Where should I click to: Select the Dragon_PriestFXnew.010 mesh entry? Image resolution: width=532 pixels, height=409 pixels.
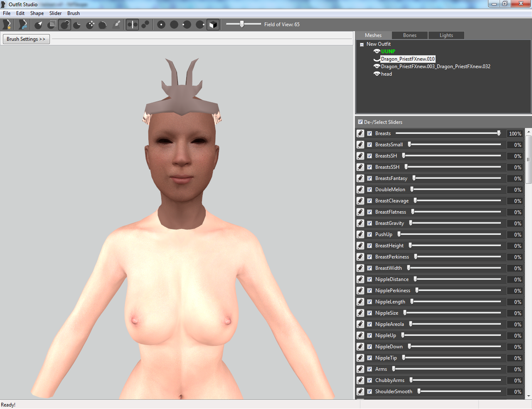tap(408, 59)
